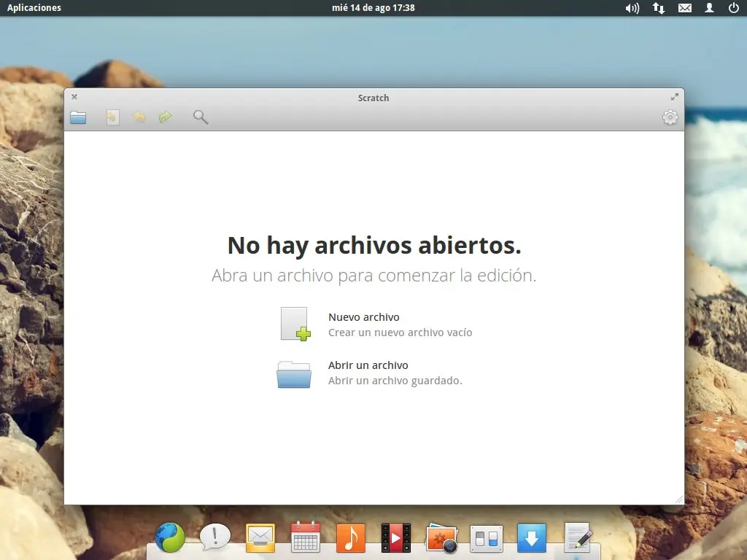Open the power session indicator
The height and width of the screenshot is (560, 747).
(734, 8)
